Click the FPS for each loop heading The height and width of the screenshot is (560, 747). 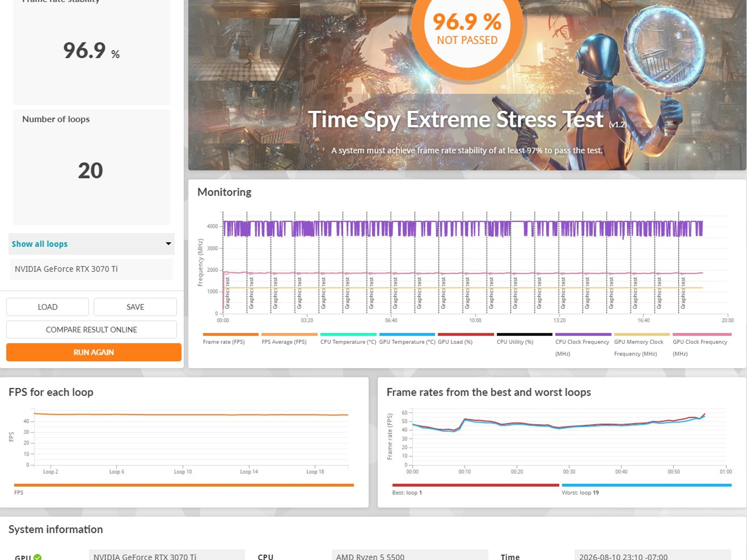[x=51, y=392]
